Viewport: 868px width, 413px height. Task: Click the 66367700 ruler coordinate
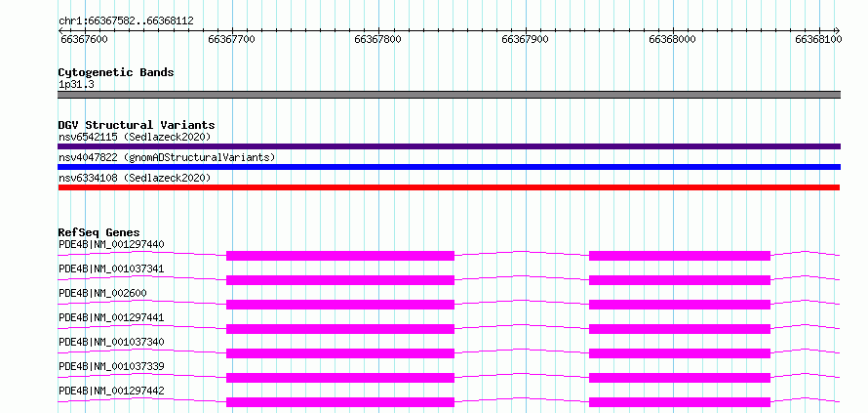pos(231,39)
